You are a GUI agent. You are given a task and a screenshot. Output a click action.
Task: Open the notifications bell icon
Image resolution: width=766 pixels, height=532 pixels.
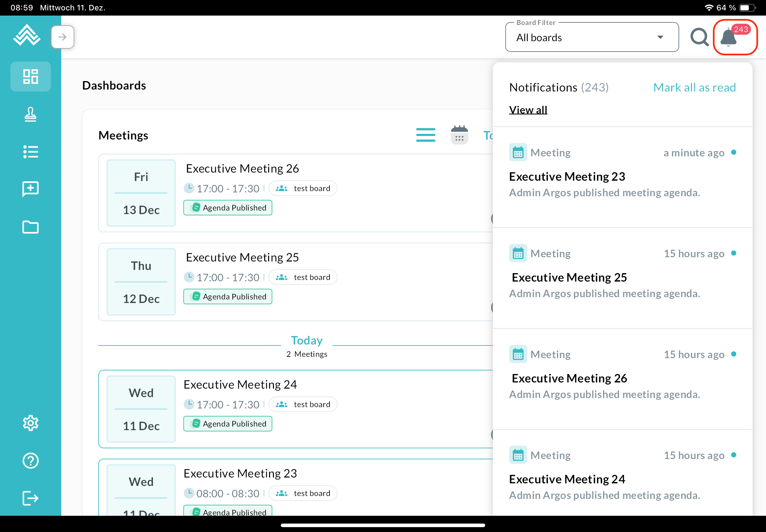tap(729, 37)
